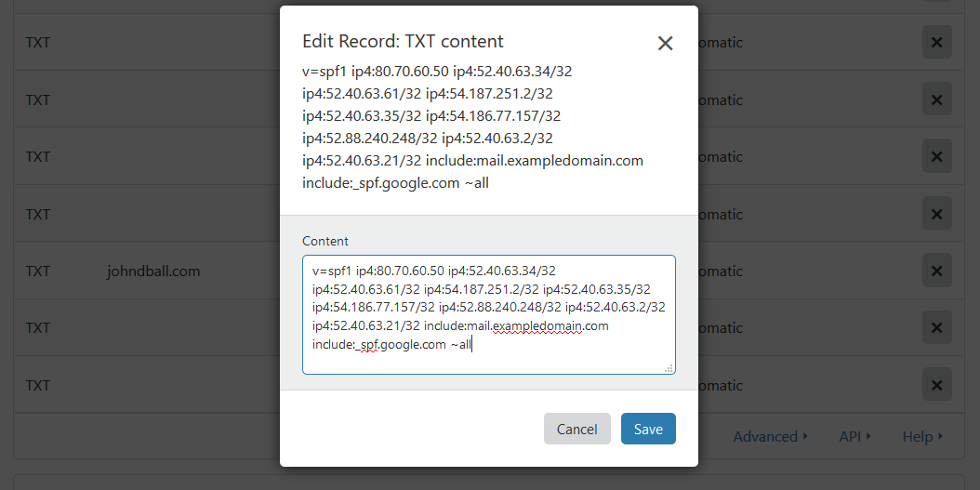
Task: Delete the johndball.com TXT record
Action: [937, 271]
